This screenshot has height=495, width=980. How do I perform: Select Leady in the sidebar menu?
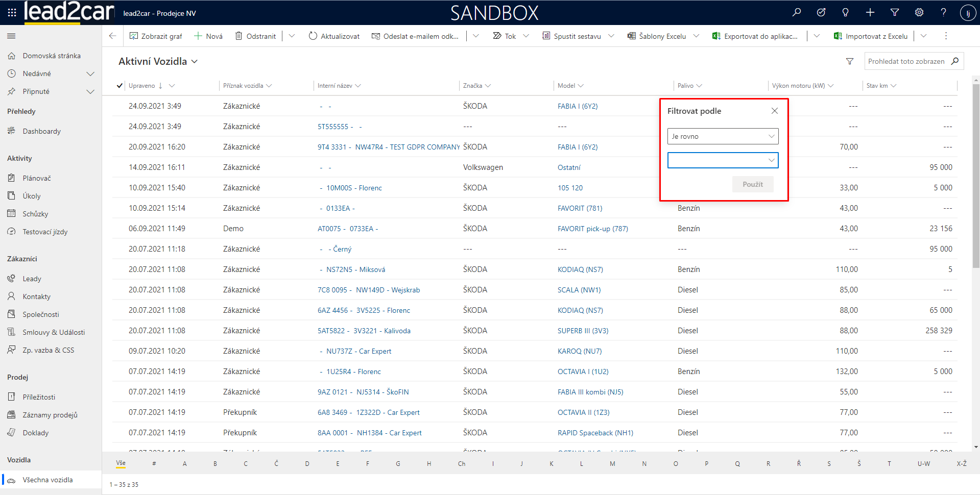point(32,279)
